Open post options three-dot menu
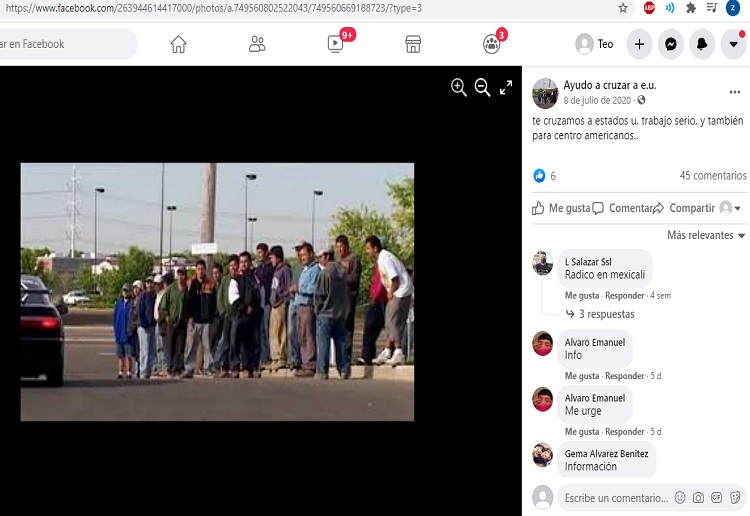 tap(735, 92)
